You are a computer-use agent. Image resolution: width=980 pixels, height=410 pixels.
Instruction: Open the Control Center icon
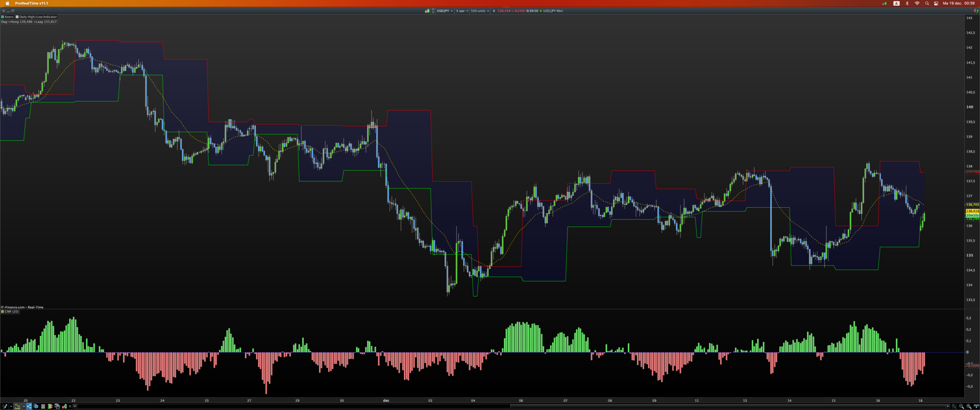click(x=936, y=3)
